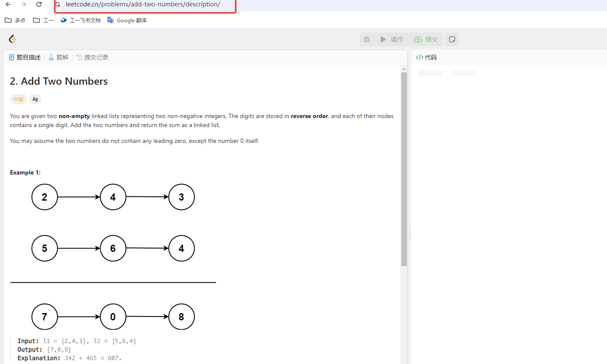Open the notes sticky icon
The width and height of the screenshot is (607, 364).
click(452, 39)
